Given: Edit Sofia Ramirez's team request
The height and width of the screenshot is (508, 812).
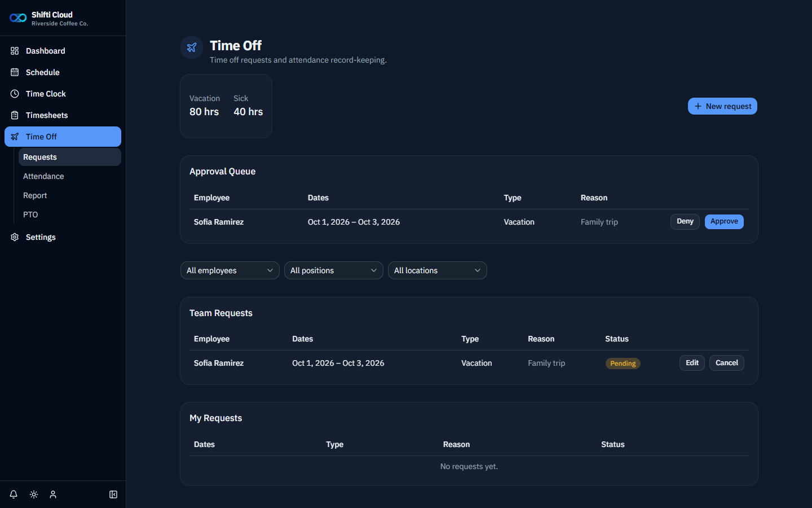Looking at the screenshot, I should click(x=692, y=363).
